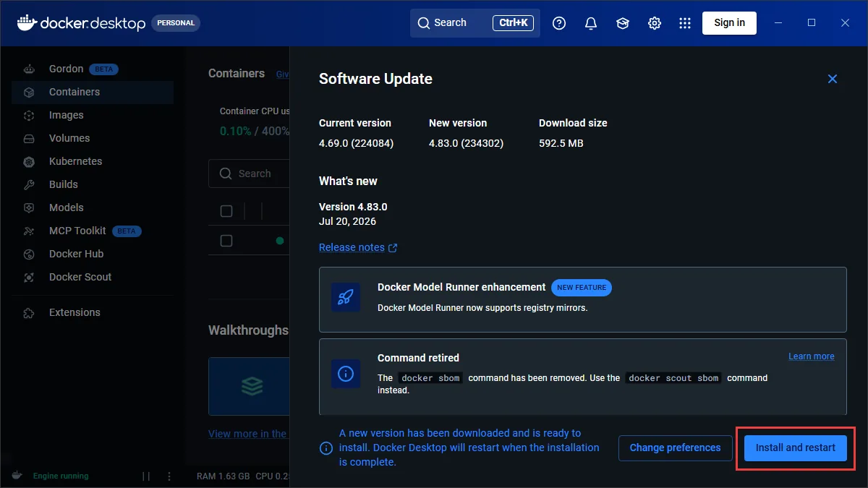
Task: Follow the Learn more link in Command retired
Action: pyautogui.click(x=812, y=356)
